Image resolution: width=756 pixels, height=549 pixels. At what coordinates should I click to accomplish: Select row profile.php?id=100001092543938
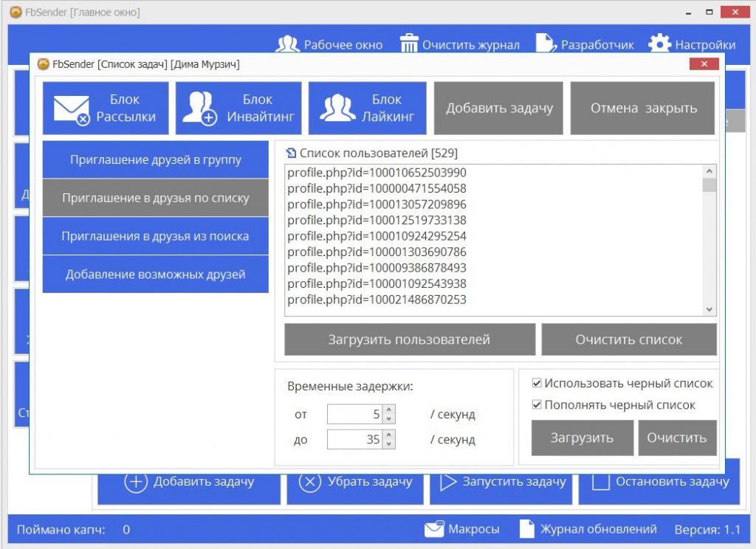[x=494, y=284]
